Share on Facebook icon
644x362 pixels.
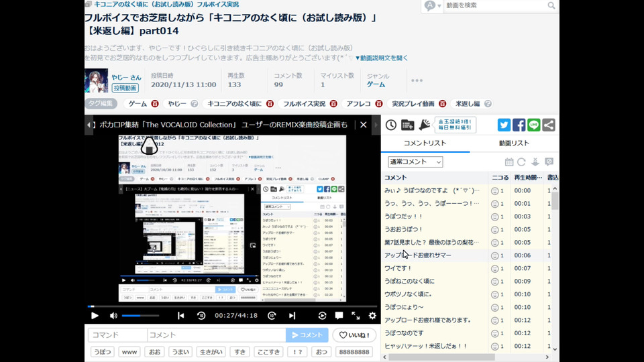coord(519,125)
